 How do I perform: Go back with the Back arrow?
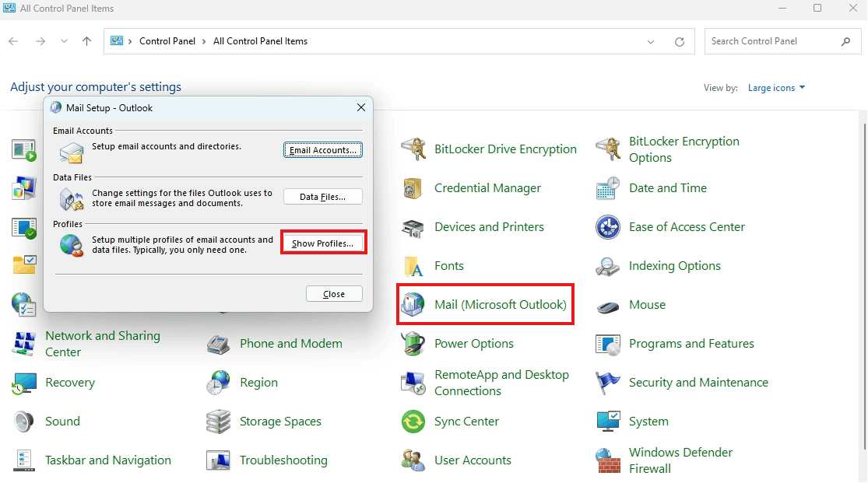click(x=14, y=41)
